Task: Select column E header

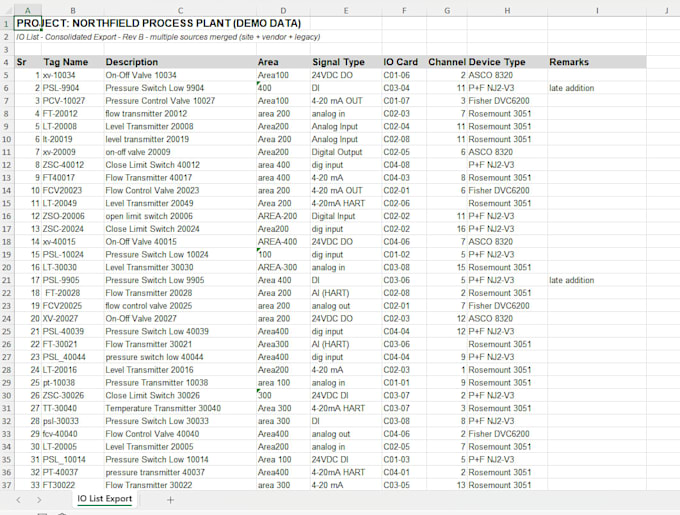Action: point(346,10)
